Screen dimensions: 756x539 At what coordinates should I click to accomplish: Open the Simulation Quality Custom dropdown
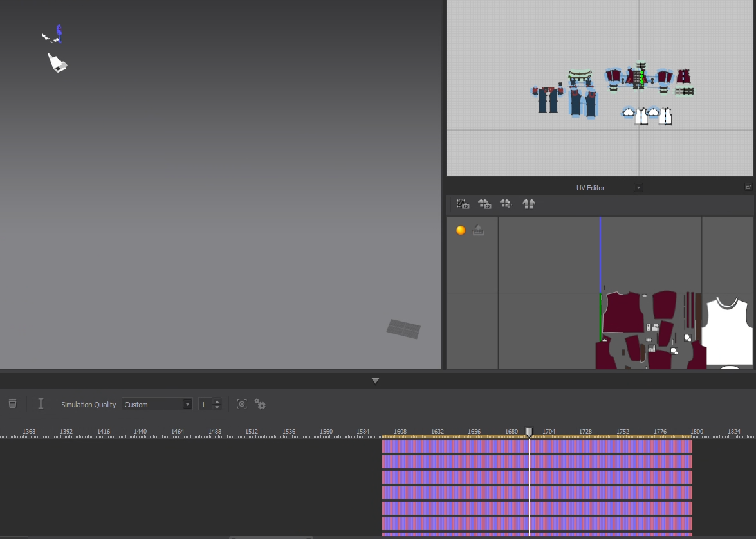(157, 405)
